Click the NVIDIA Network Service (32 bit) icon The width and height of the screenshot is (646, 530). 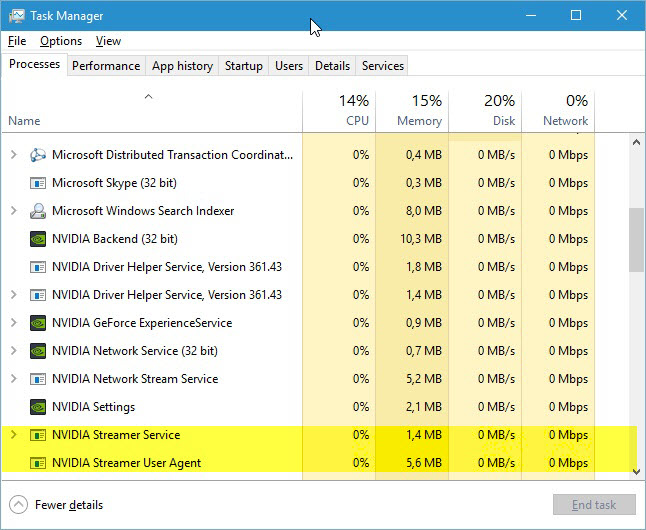pos(38,351)
